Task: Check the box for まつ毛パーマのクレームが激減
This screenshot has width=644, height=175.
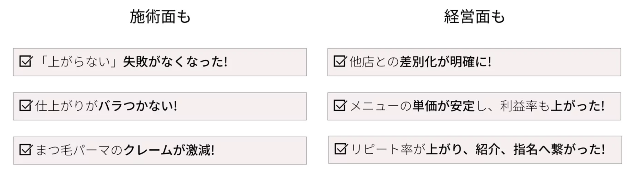Action: 26,150
